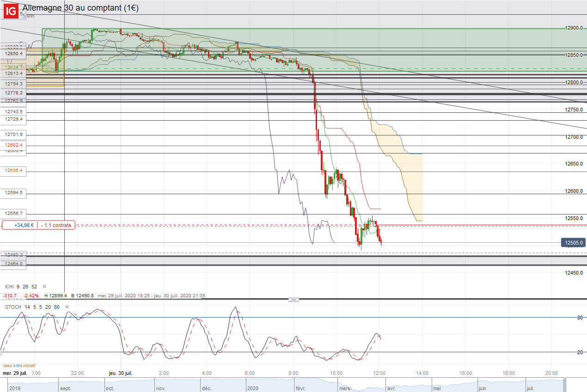The height and width of the screenshot is (392, 587).
Task: Select the 12480.2 level label
Action: pos(14,255)
